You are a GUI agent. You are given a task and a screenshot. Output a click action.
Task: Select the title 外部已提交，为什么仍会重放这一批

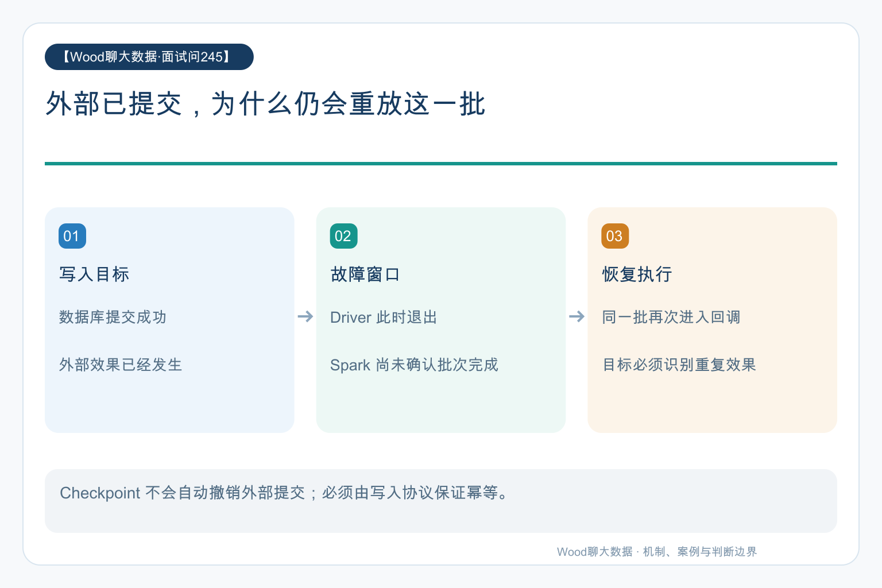266,105
